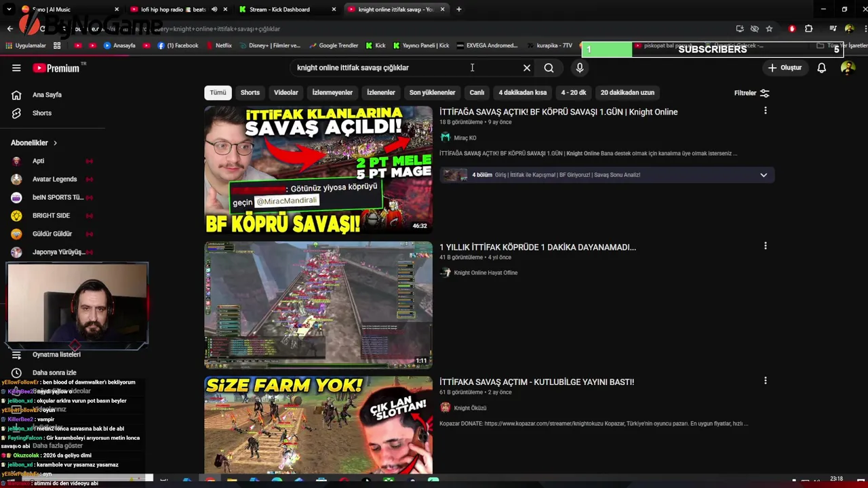Select the 4 - 20 dk chip
The width and height of the screenshot is (868, 488).
tap(574, 93)
